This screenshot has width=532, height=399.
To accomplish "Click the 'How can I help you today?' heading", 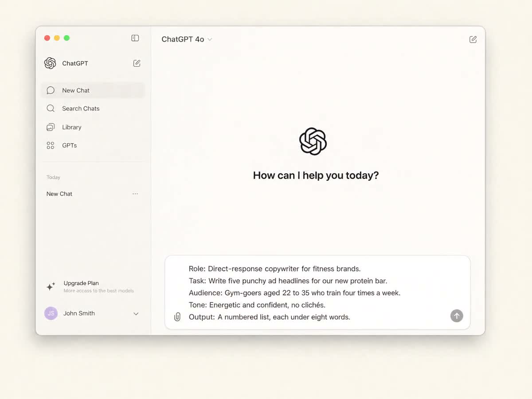I will coord(316,175).
